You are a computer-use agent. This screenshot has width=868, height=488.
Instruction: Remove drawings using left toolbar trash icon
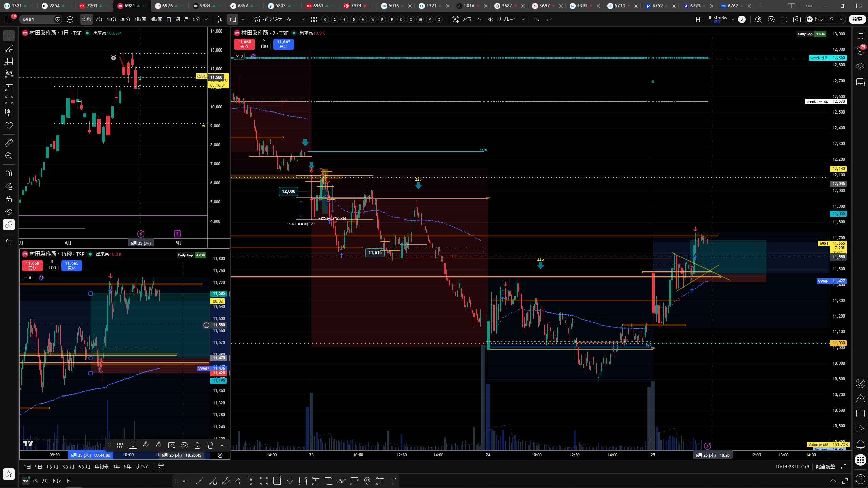tap(9, 242)
